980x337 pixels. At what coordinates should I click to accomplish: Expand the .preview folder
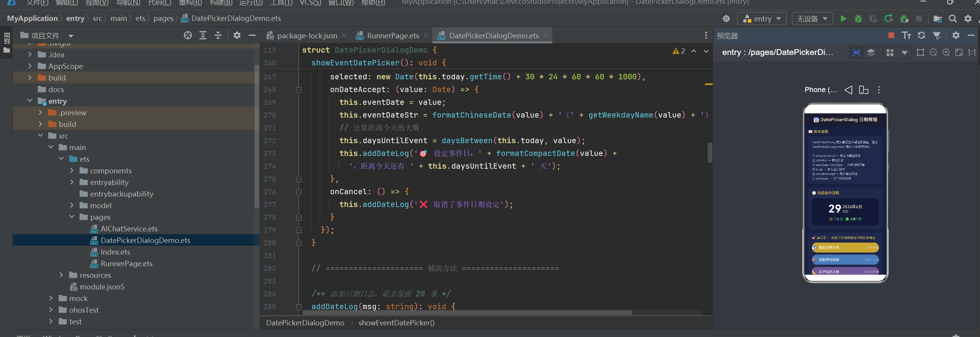click(40, 113)
